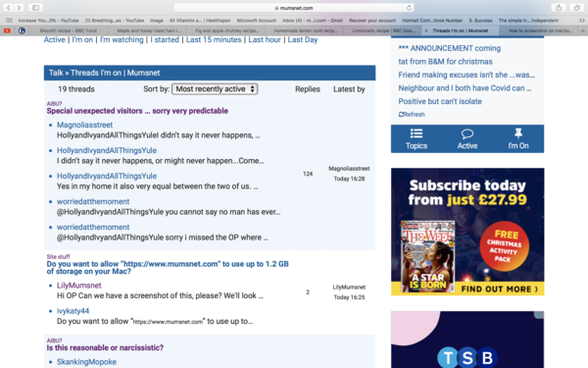Click the first worriedatthemoment poster link
This screenshot has width=588, height=368.
tap(93, 201)
